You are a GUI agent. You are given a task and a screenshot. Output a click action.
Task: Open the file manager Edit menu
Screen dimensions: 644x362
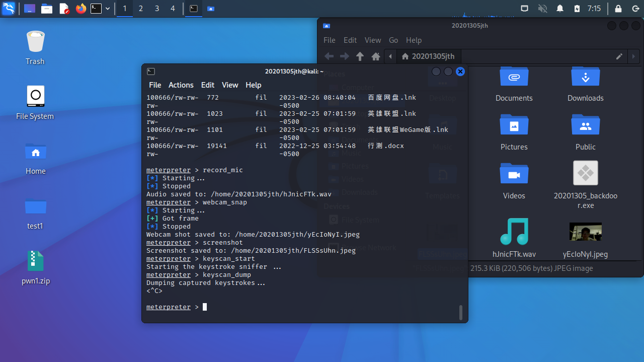(x=350, y=40)
